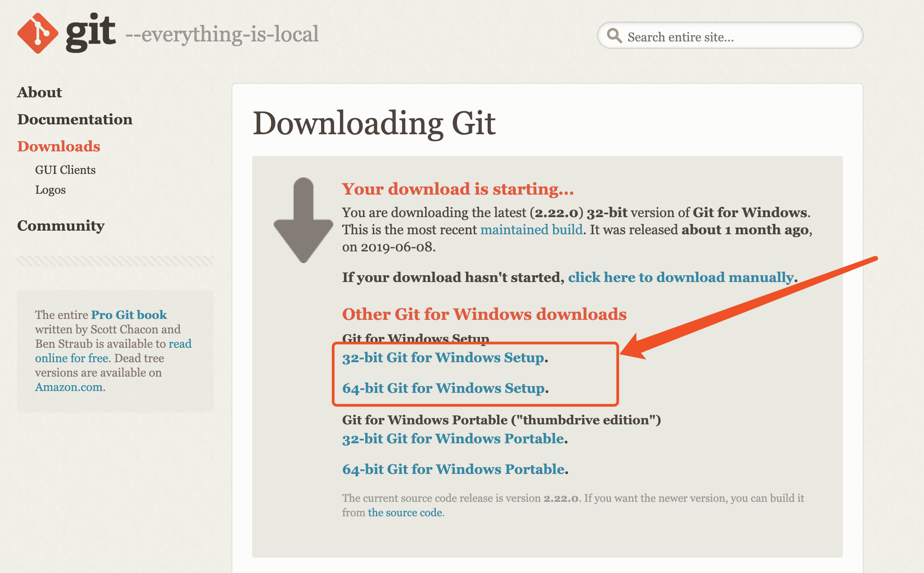Image resolution: width=924 pixels, height=573 pixels.
Task: Open the Community section
Action: 61,226
